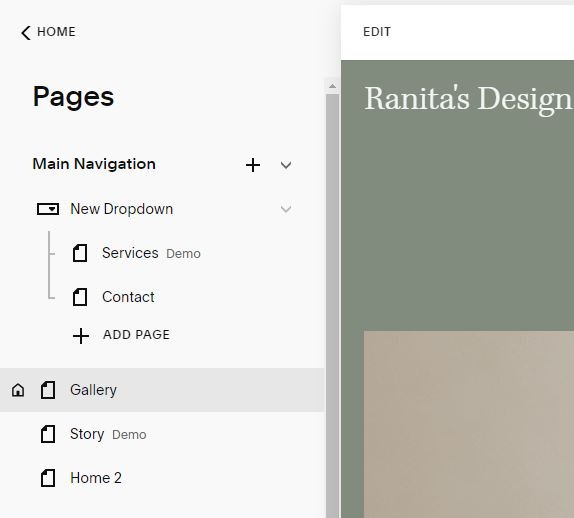Select the Services page in the list
The image size is (574, 518).
(162, 253)
